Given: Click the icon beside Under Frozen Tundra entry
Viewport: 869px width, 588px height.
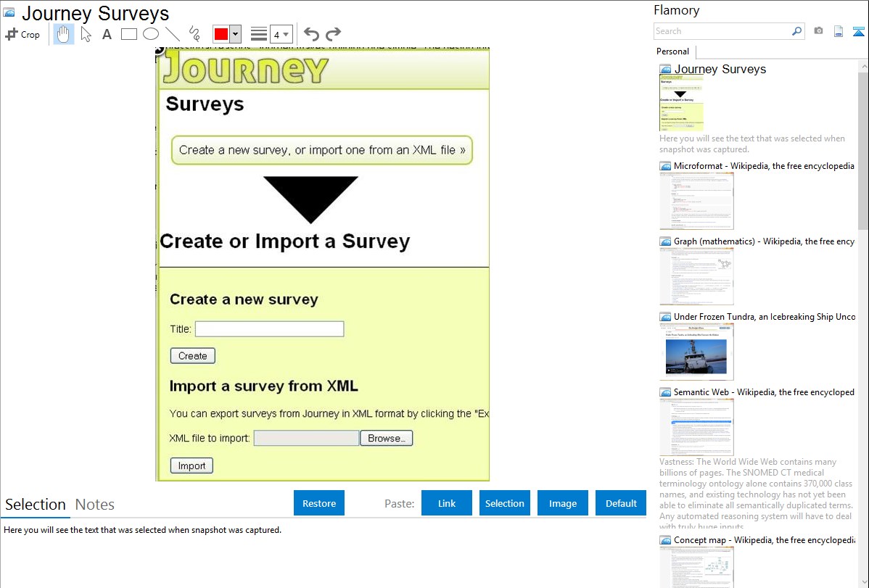Looking at the screenshot, I should (x=665, y=317).
